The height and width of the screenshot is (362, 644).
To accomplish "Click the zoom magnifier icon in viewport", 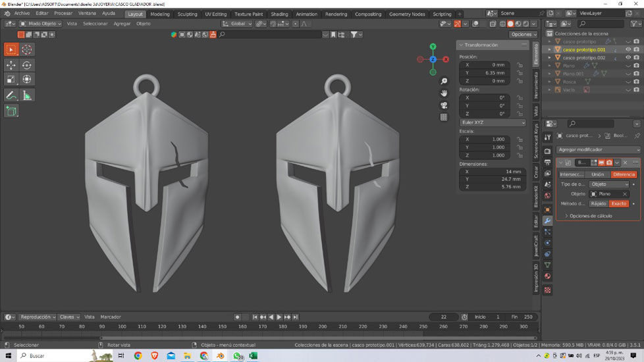I will 444,82.
